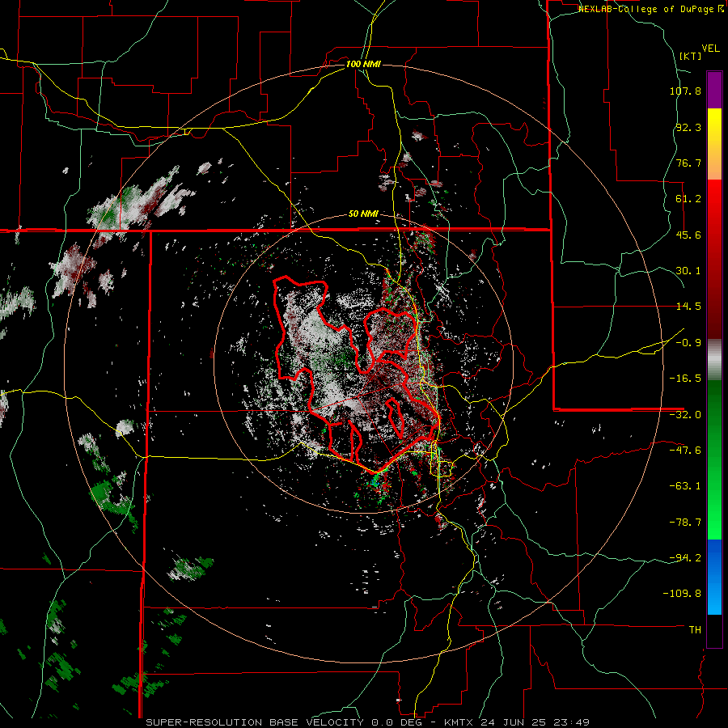Click the TH label on the legend
This screenshot has width=728, height=728.
(695, 630)
